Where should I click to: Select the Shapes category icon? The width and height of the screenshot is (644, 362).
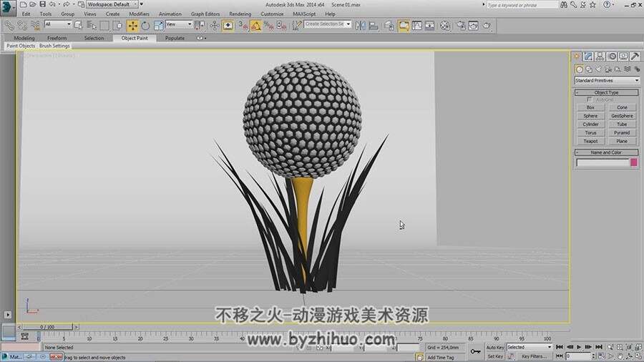[589, 69]
